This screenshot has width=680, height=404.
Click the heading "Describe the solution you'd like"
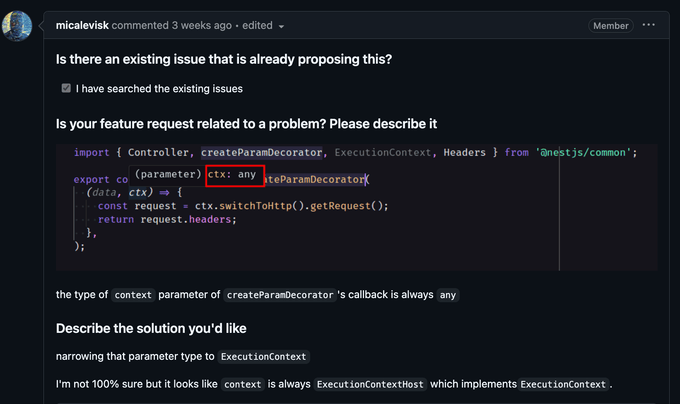[151, 329]
